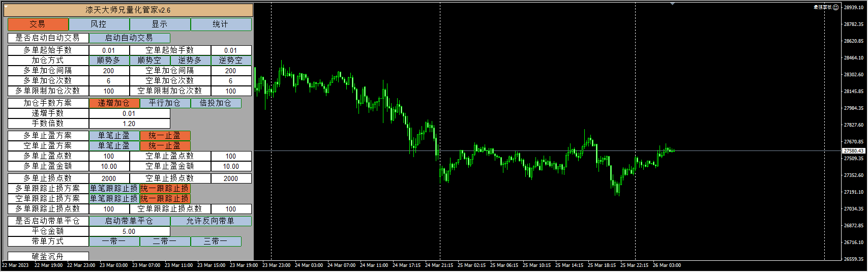
Task: Click the 空单加仓次数 value field
Action: [x=231, y=81]
